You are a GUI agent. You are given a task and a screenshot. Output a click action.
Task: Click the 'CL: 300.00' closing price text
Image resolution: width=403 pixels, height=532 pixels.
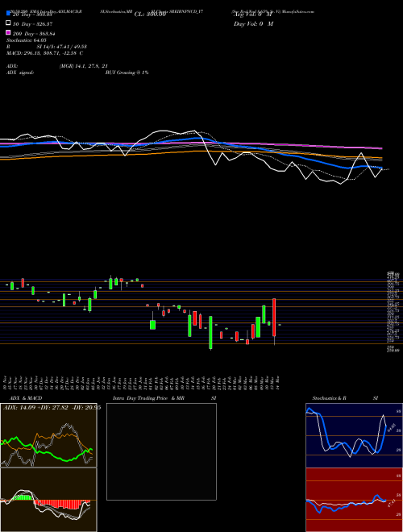150,15
